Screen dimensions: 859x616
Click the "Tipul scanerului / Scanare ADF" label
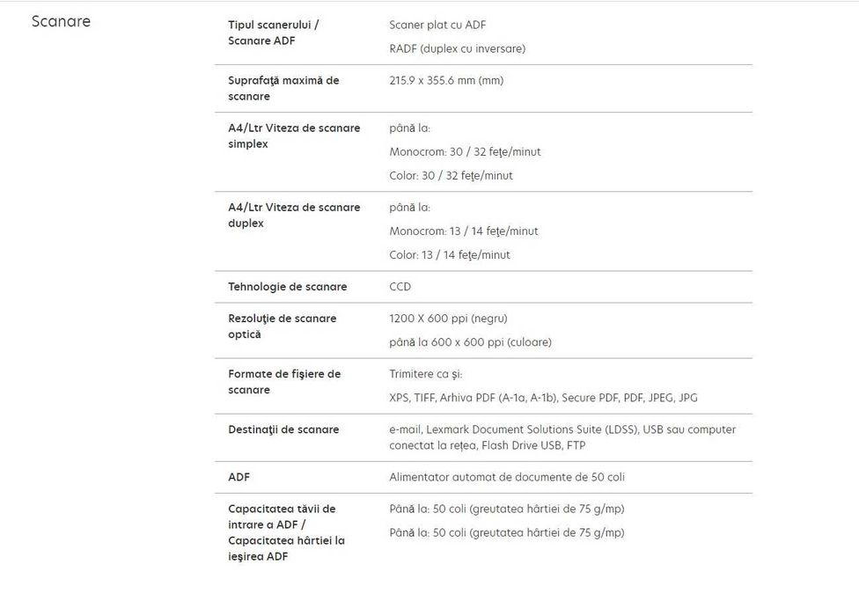pyautogui.click(x=273, y=33)
